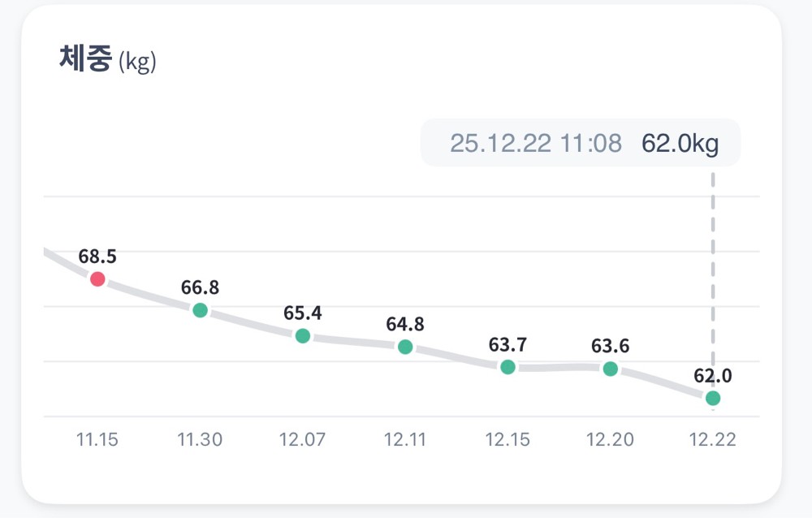Click the 12.11 x-axis label

tap(405, 440)
